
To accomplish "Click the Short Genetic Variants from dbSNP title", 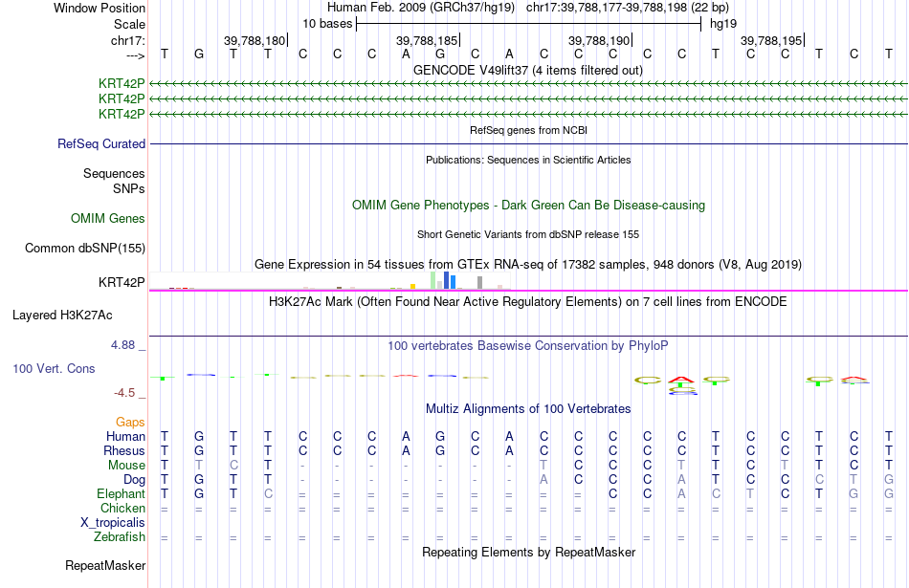I will (528, 234).
